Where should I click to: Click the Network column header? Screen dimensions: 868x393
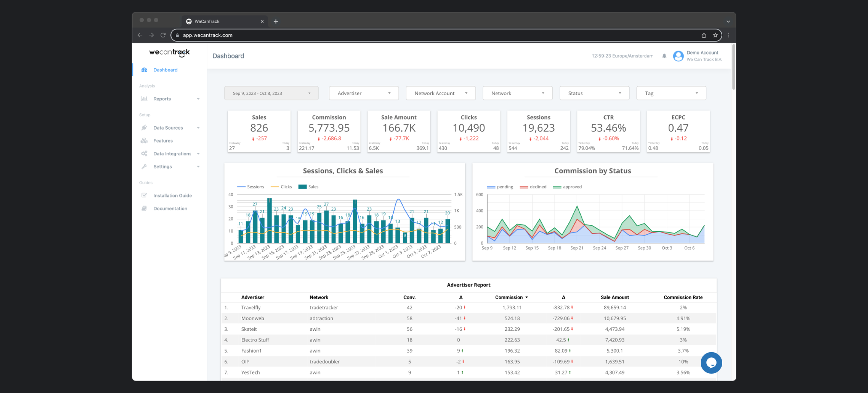319,297
